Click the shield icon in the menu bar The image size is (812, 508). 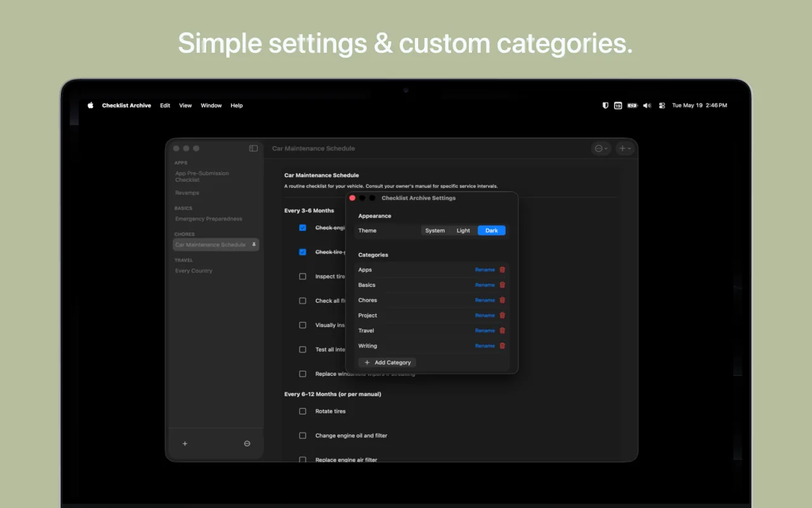(x=605, y=105)
